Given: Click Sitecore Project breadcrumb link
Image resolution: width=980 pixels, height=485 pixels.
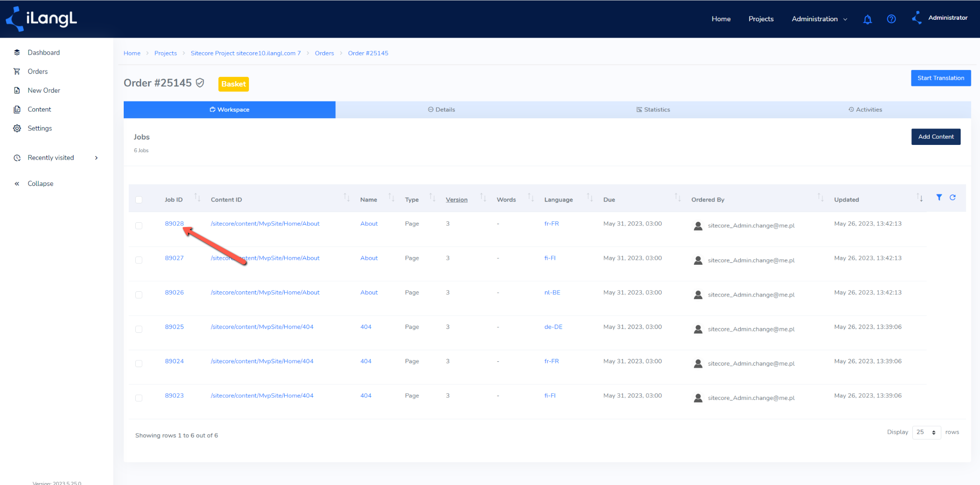Looking at the screenshot, I should click(x=245, y=53).
